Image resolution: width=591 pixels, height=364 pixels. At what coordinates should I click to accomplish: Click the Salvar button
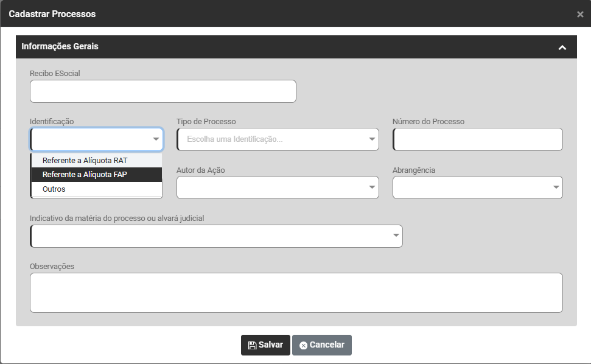(x=265, y=345)
